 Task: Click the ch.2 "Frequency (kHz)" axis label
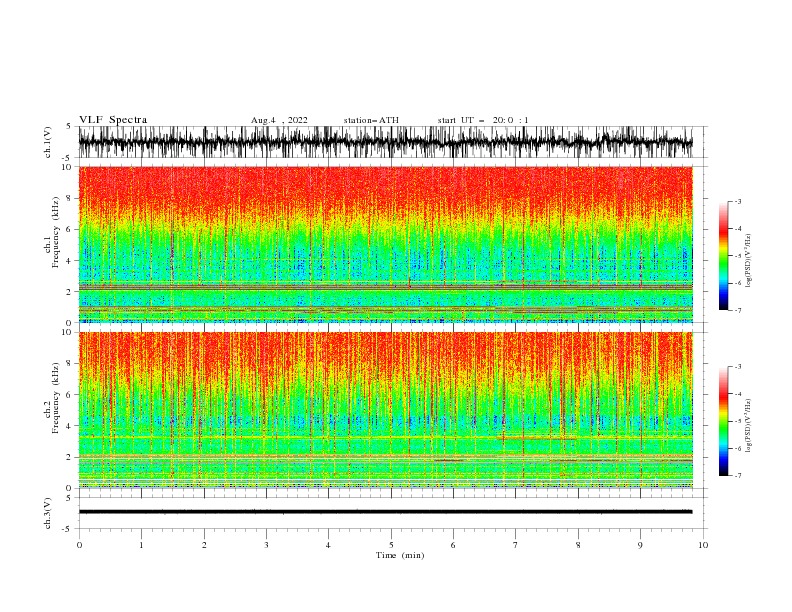[56, 398]
